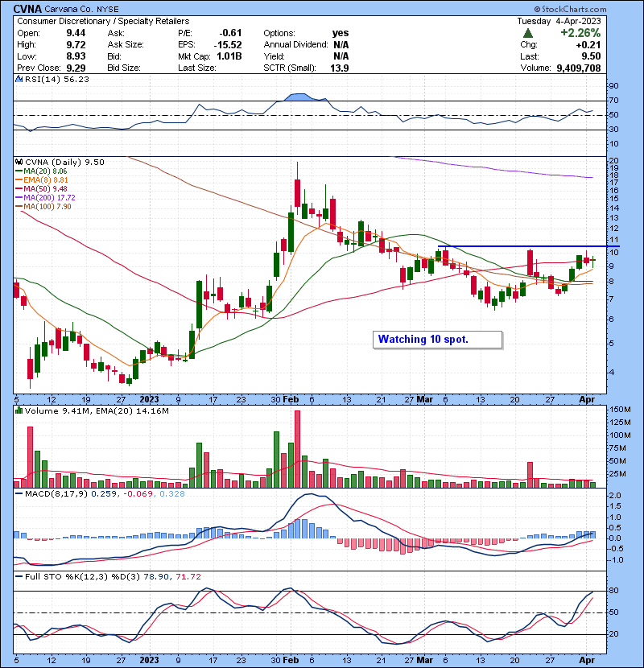Click the volume bars icon beside Volume label
The width and height of the screenshot is (644, 668).
[x=19, y=410]
